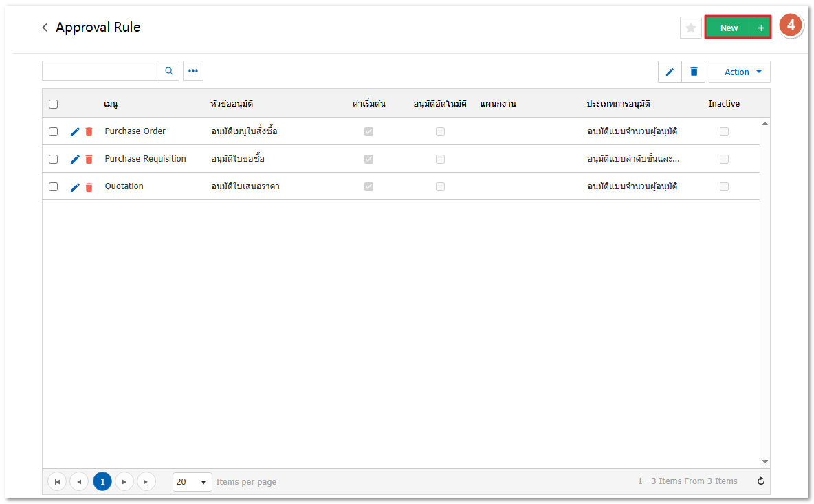Click the search magnifier icon
Viewport: 814px width, 504px height.
pos(169,71)
